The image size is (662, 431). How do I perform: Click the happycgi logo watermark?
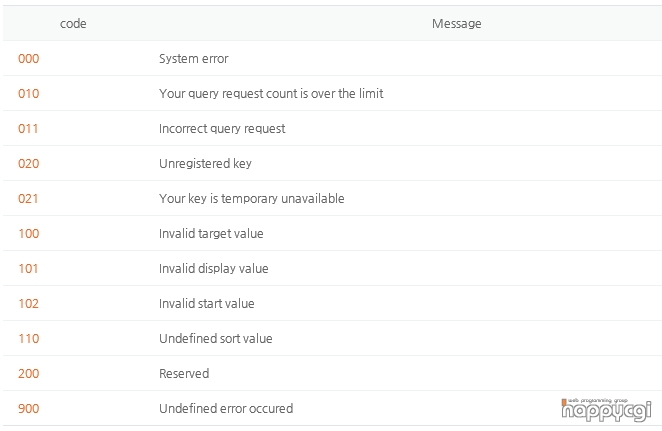pyautogui.click(x=606, y=409)
